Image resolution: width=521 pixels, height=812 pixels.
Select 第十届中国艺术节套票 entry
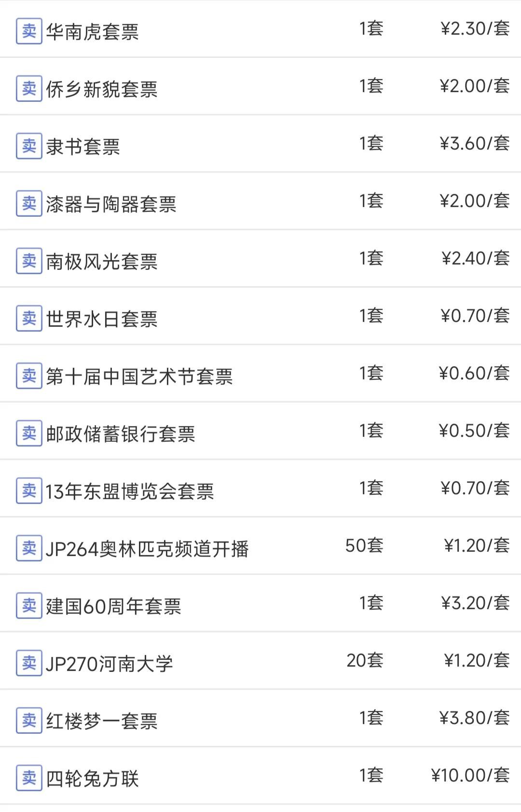pos(139,377)
